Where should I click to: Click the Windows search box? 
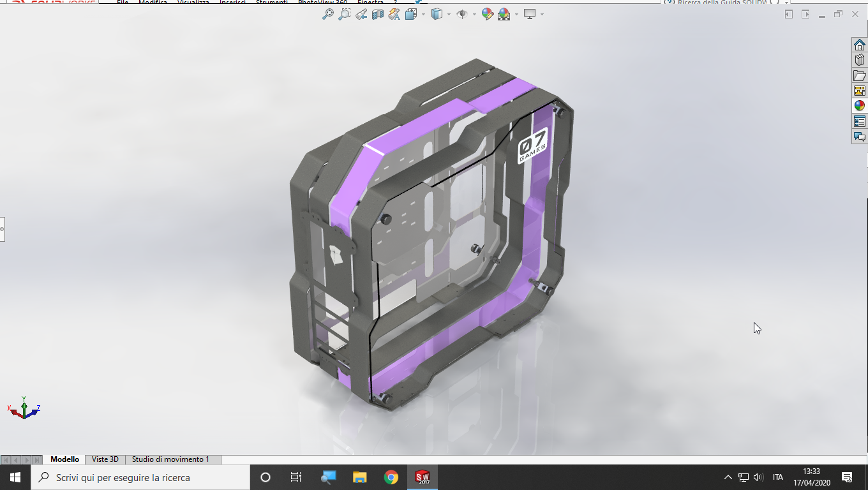[x=140, y=477]
